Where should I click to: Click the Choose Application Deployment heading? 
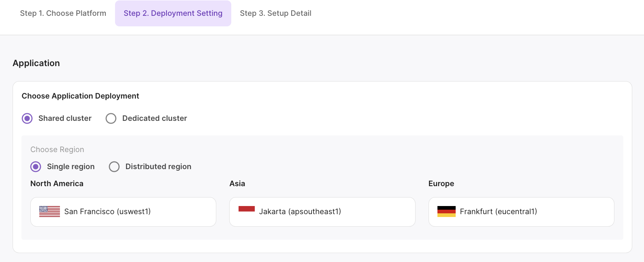point(80,96)
